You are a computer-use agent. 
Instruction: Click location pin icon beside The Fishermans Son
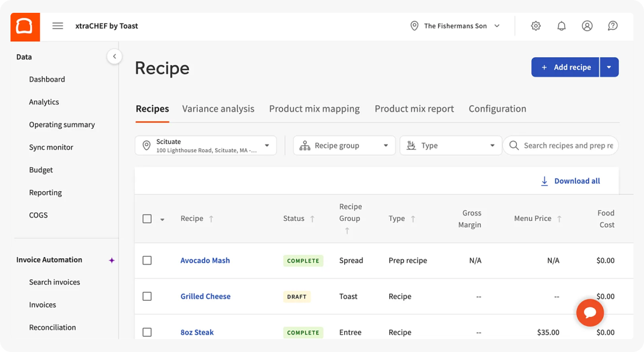coord(414,26)
